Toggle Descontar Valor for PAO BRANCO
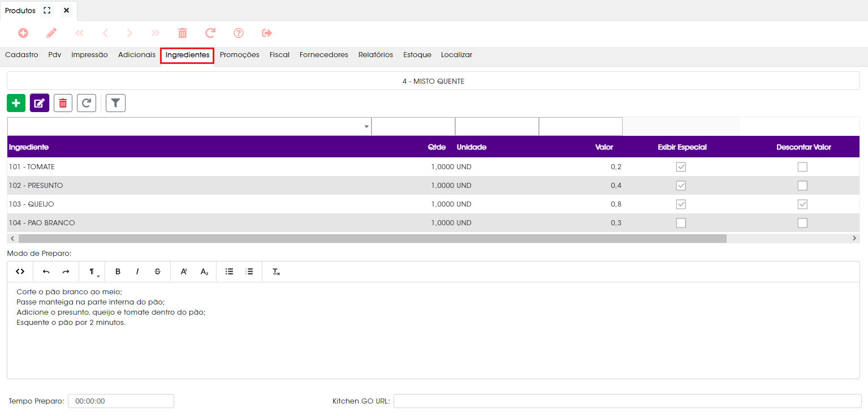 point(802,223)
